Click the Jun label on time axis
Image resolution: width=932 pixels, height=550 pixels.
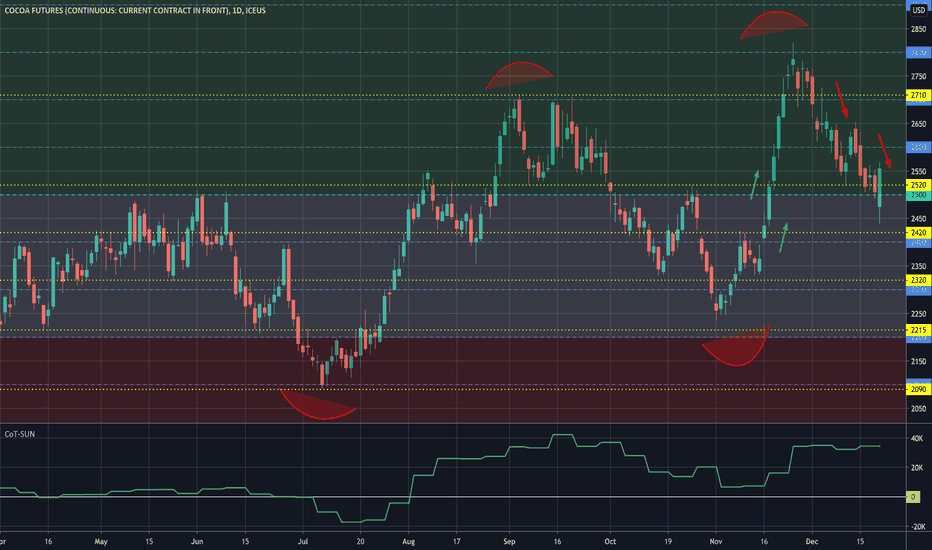(x=197, y=542)
